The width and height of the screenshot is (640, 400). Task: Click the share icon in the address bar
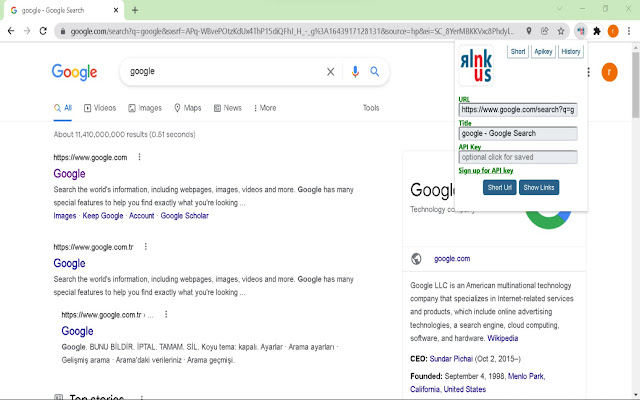pyautogui.click(x=544, y=31)
